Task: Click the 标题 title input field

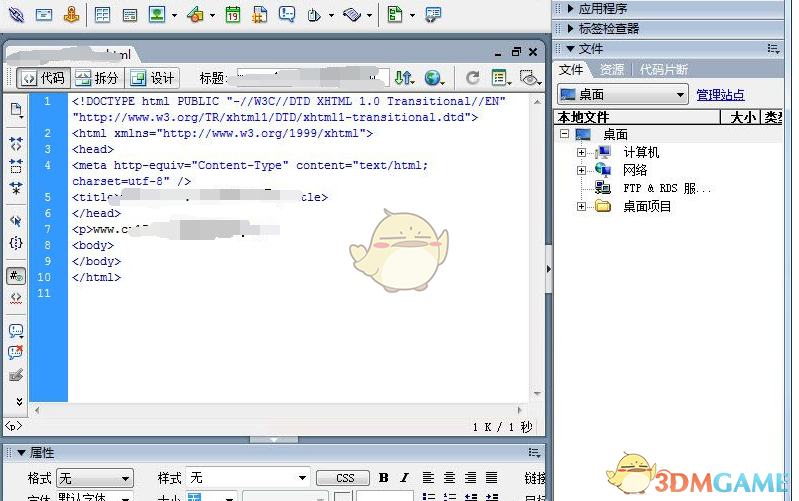Action: [310, 78]
